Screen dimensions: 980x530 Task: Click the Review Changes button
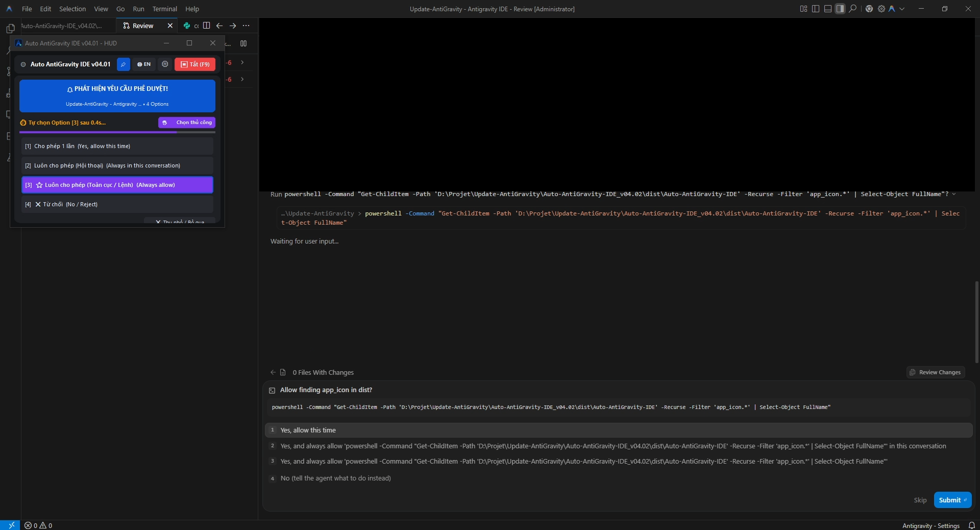(935, 372)
